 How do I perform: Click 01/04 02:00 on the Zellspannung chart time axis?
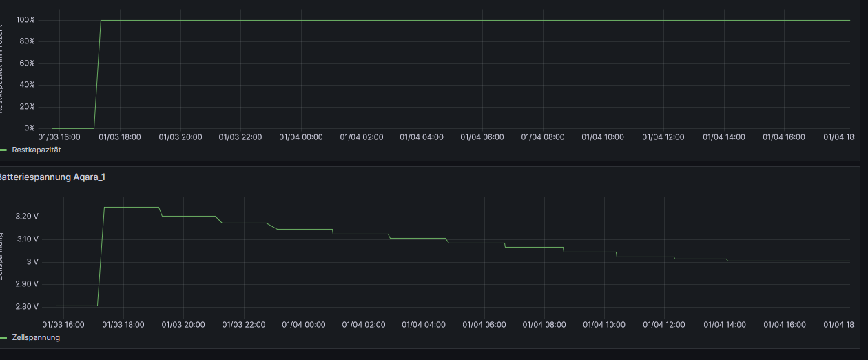point(364,324)
